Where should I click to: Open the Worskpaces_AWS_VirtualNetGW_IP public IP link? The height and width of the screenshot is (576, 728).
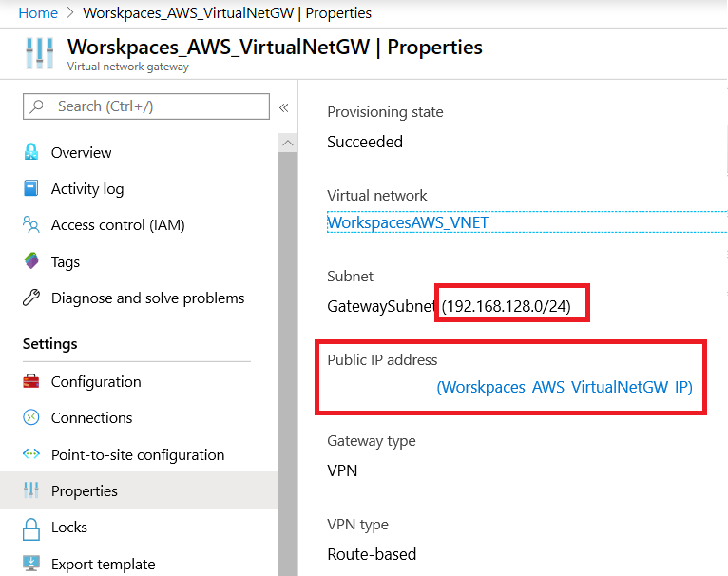click(565, 387)
